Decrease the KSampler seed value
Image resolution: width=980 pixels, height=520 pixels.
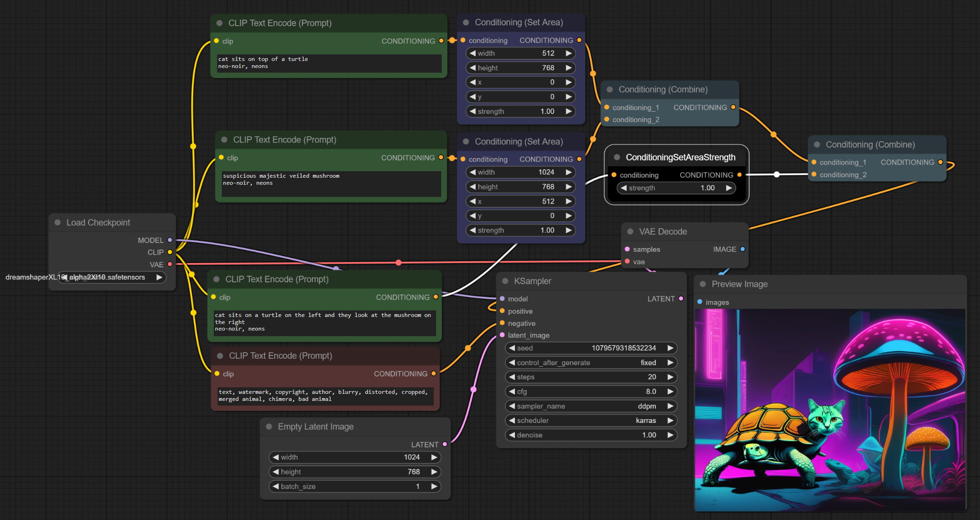[512, 348]
